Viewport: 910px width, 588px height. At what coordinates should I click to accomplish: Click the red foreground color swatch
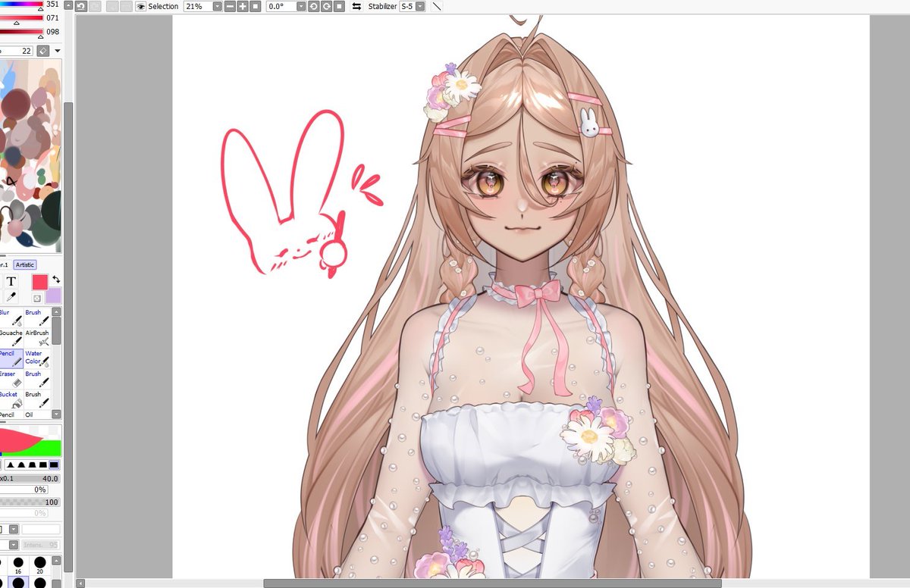click(39, 281)
